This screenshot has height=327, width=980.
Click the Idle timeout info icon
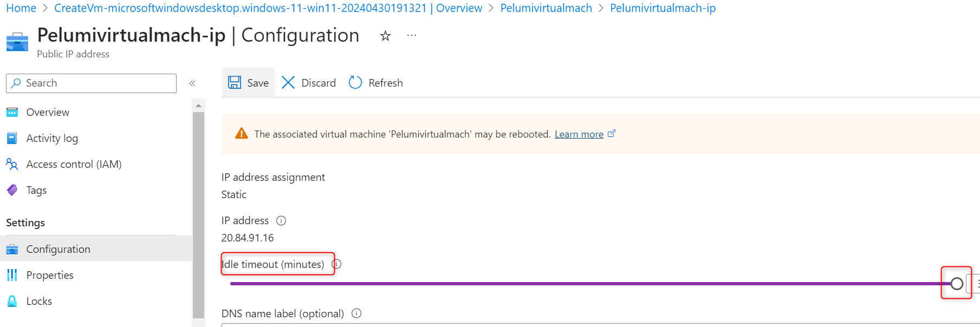point(336,264)
